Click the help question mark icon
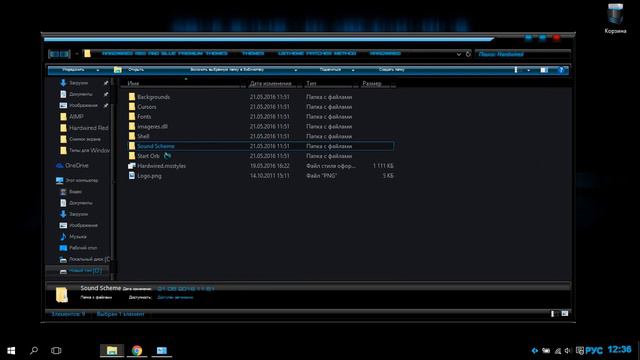Viewport: 640px width, 360px height. click(x=561, y=70)
